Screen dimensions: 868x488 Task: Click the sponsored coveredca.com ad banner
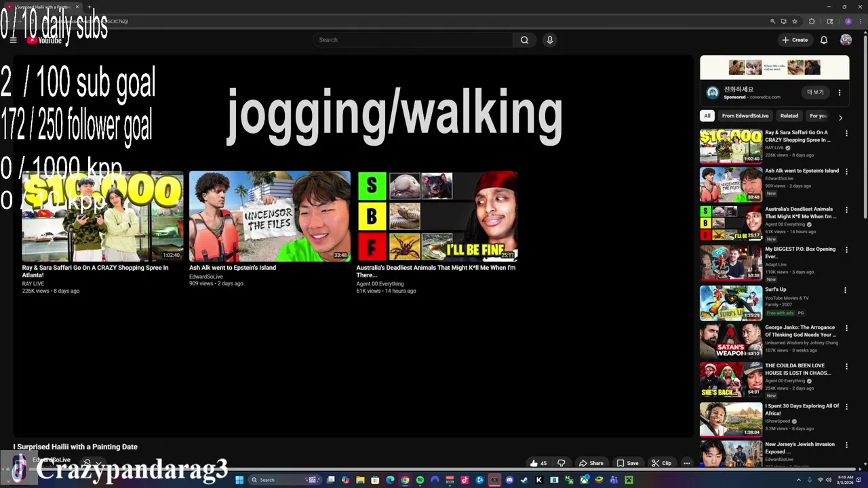coord(774,68)
